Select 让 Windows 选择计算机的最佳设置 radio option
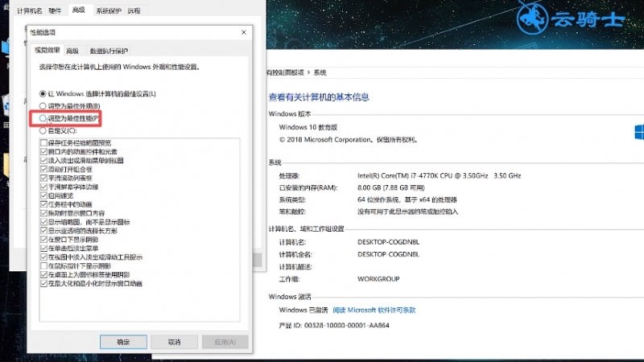The width and height of the screenshot is (644, 362). coord(43,93)
